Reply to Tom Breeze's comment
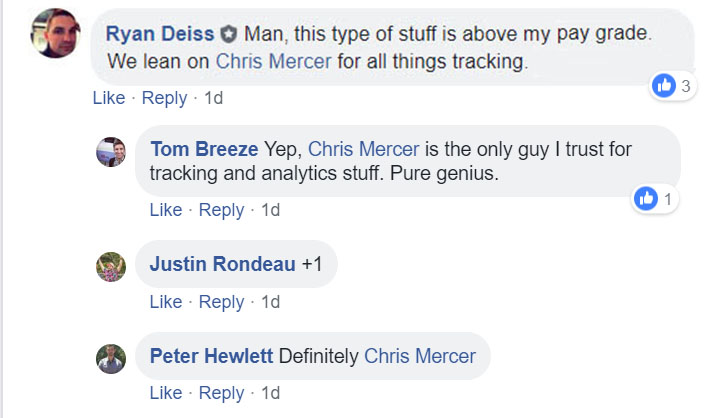 point(222,210)
